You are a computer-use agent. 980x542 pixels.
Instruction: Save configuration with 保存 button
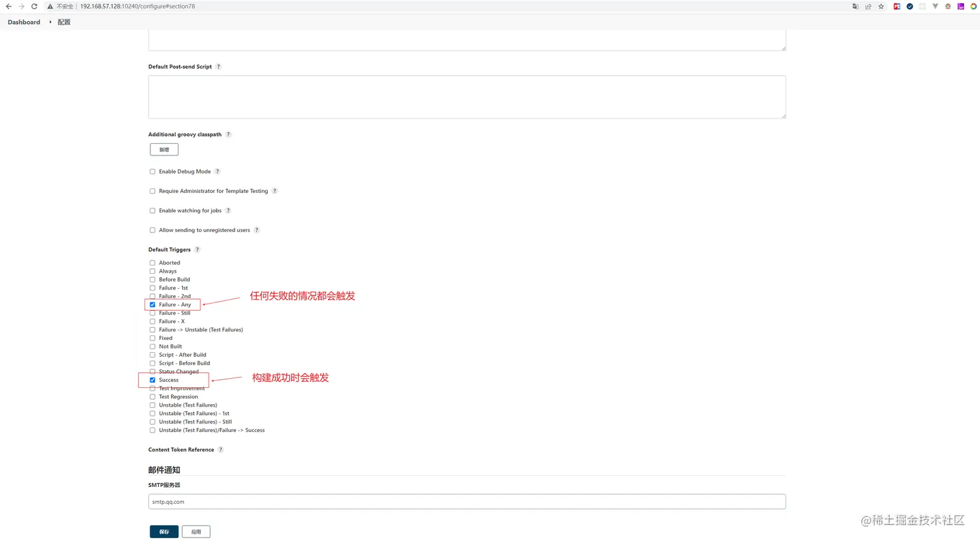tap(164, 532)
